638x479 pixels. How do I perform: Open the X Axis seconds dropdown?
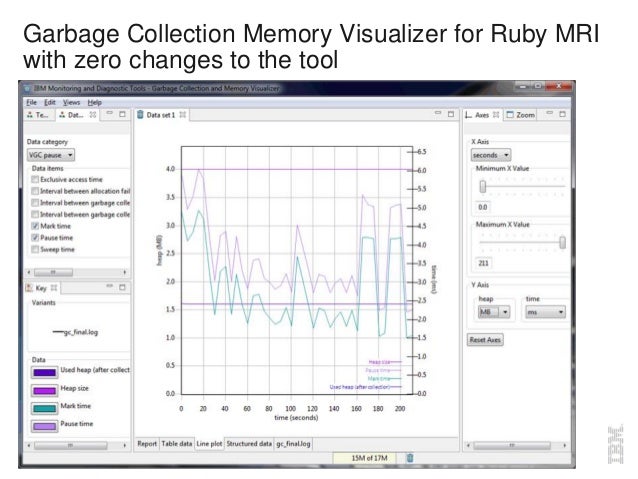(x=491, y=155)
